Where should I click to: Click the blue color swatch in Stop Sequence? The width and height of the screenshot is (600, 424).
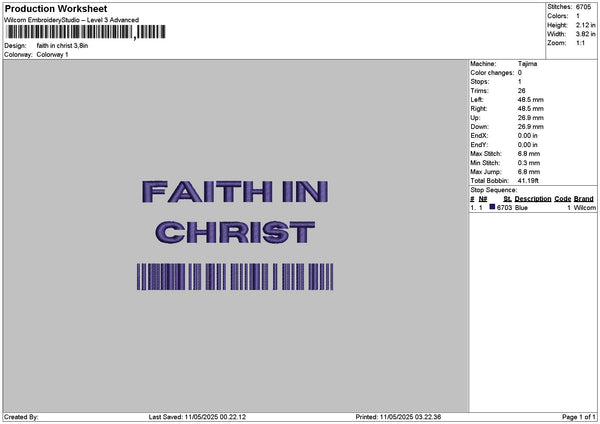point(492,207)
